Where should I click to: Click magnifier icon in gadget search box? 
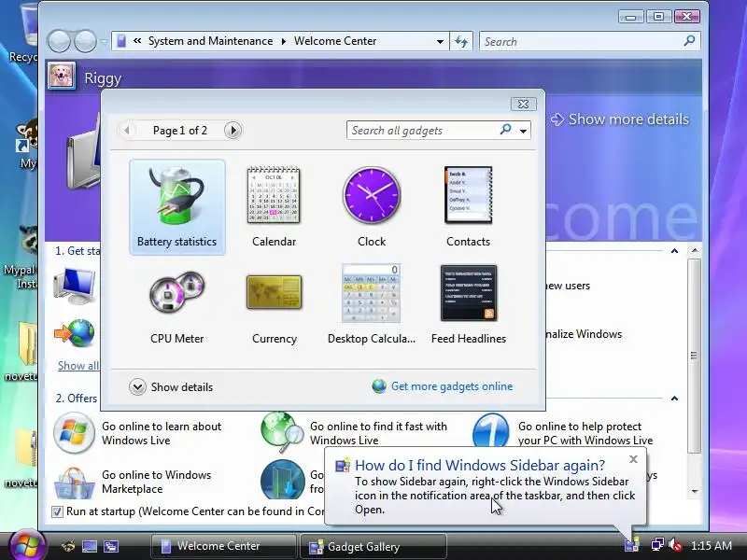click(x=505, y=130)
